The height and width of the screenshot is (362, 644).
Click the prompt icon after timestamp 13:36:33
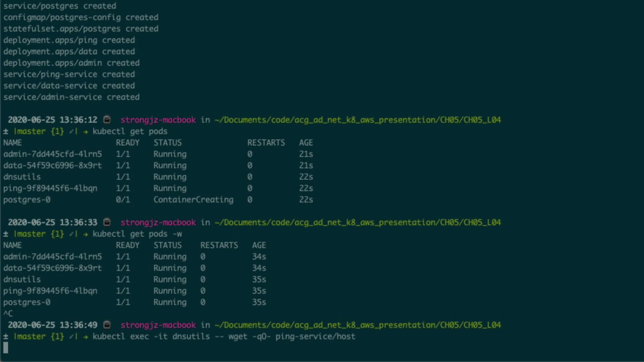[x=107, y=222]
